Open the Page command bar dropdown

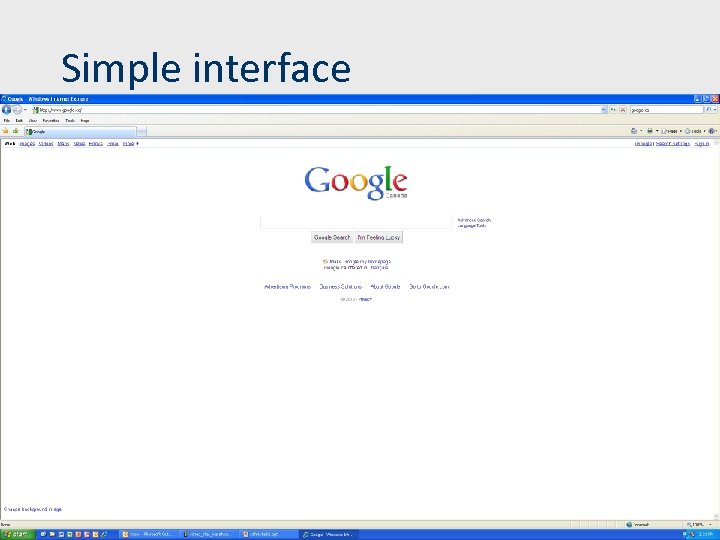(x=671, y=131)
